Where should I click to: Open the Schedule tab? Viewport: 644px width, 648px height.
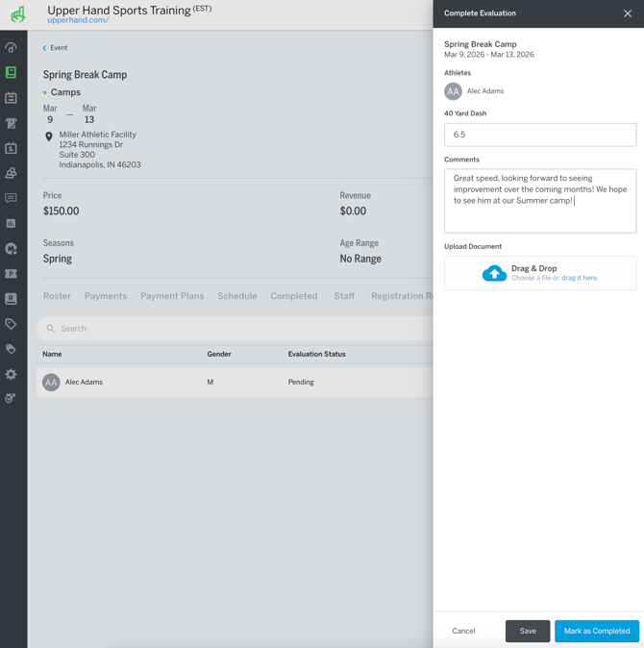(x=236, y=296)
